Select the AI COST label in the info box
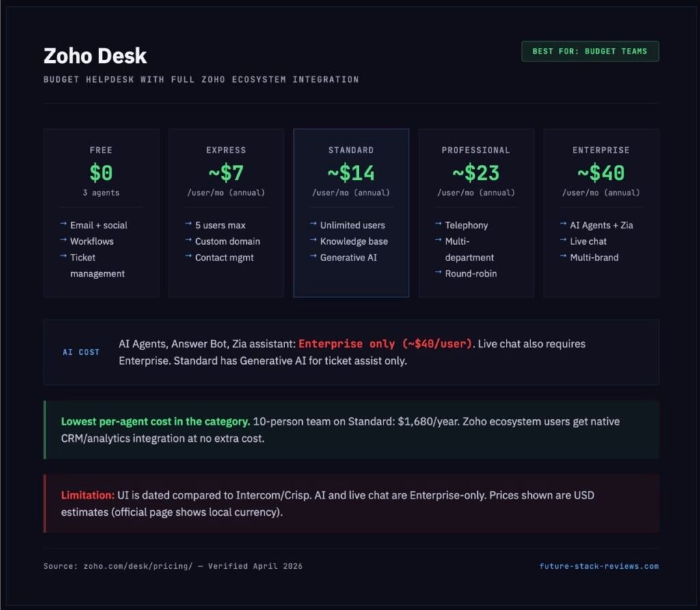The image size is (700, 610). [80, 352]
